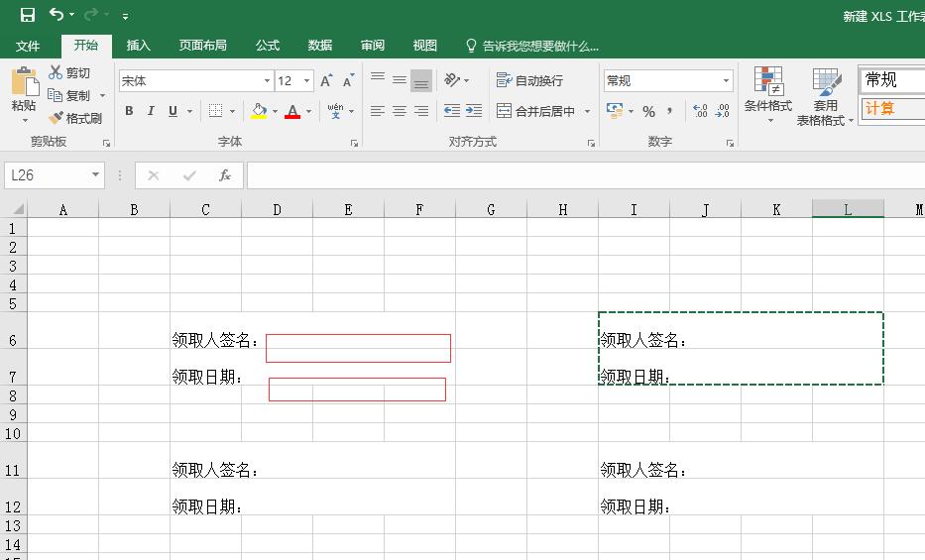Switch to the 数据 tab
The height and width of the screenshot is (560, 925).
320,46
